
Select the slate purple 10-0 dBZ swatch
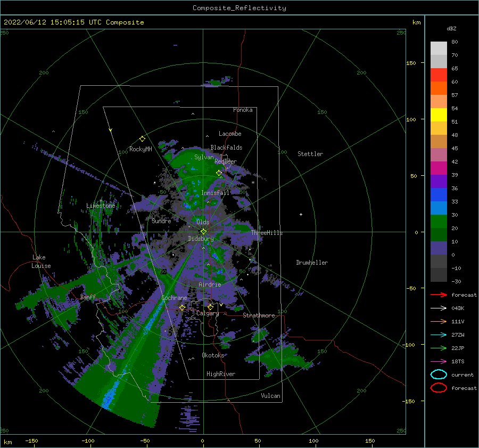point(439,248)
